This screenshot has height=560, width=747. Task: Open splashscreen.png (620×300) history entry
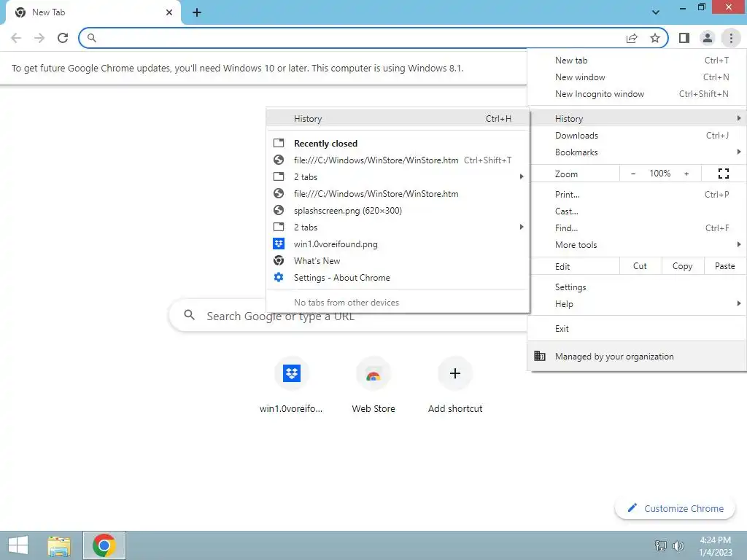(x=398, y=211)
